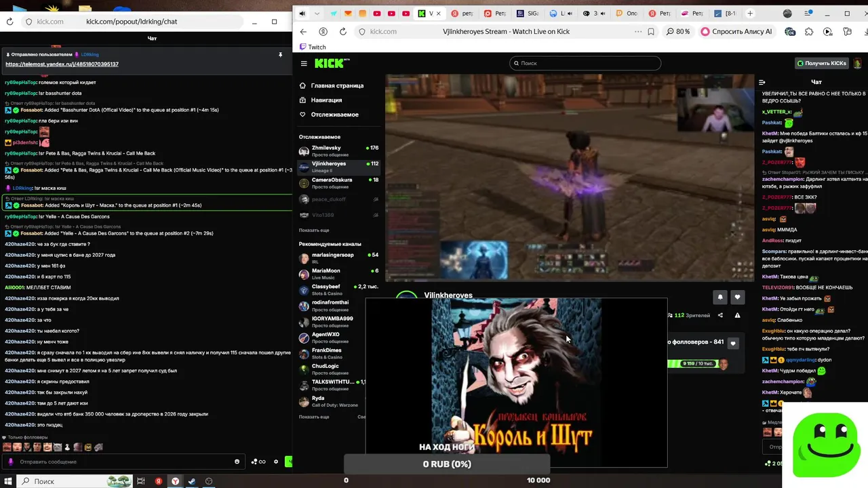Open Отслеживаемое in Kick sidebar
This screenshot has width=868, height=488.
click(x=329, y=115)
